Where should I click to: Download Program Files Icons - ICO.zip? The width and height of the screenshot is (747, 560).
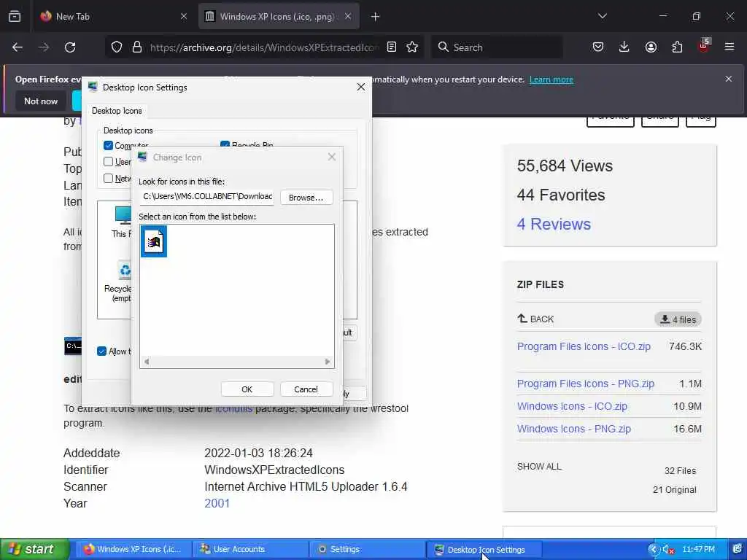click(x=584, y=346)
